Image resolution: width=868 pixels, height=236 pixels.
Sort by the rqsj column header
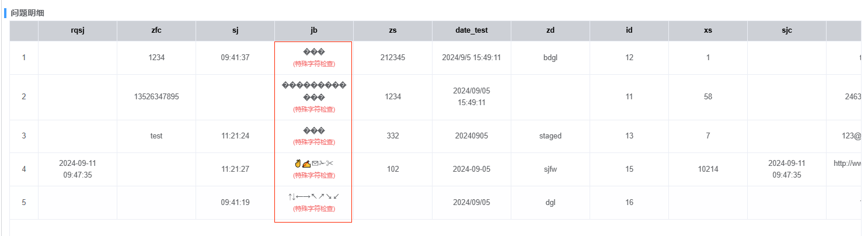pyautogui.click(x=78, y=31)
